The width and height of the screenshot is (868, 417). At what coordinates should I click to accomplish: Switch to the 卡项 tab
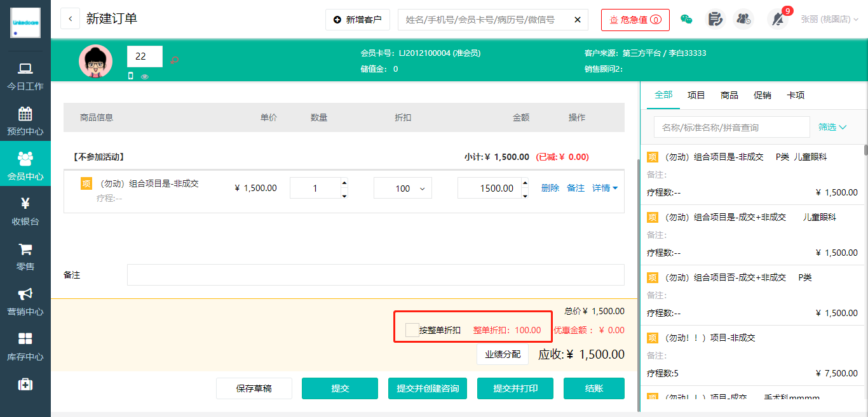tap(796, 95)
